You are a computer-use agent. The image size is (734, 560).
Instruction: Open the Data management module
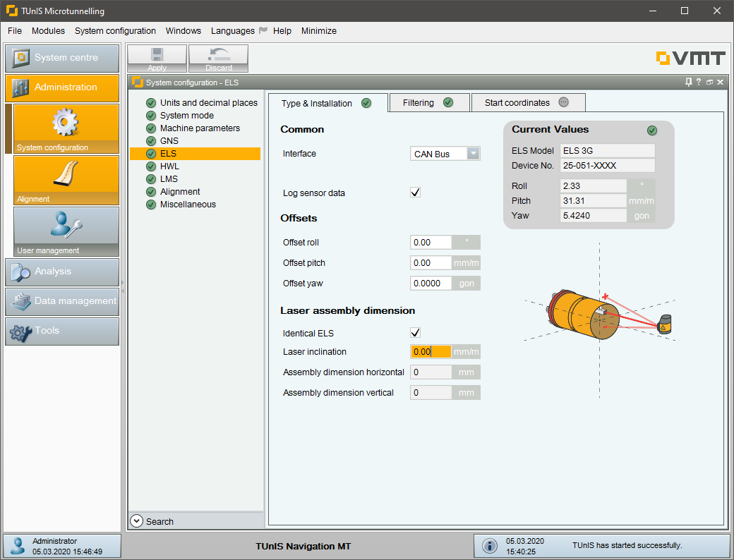click(62, 301)
